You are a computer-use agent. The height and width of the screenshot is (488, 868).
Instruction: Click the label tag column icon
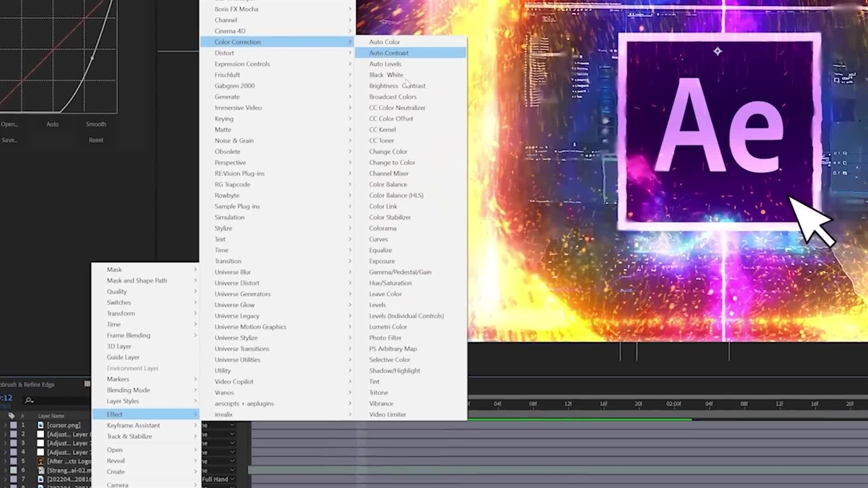(12, 415)
